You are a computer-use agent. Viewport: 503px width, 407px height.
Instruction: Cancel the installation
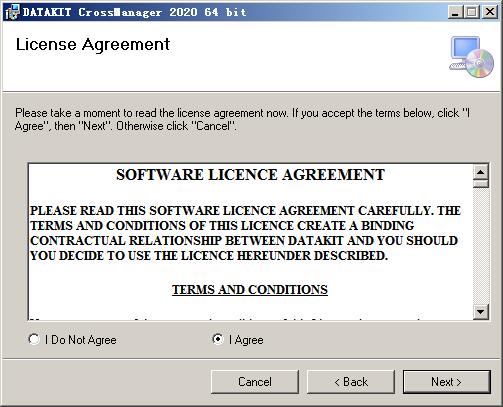coord(255,382)
